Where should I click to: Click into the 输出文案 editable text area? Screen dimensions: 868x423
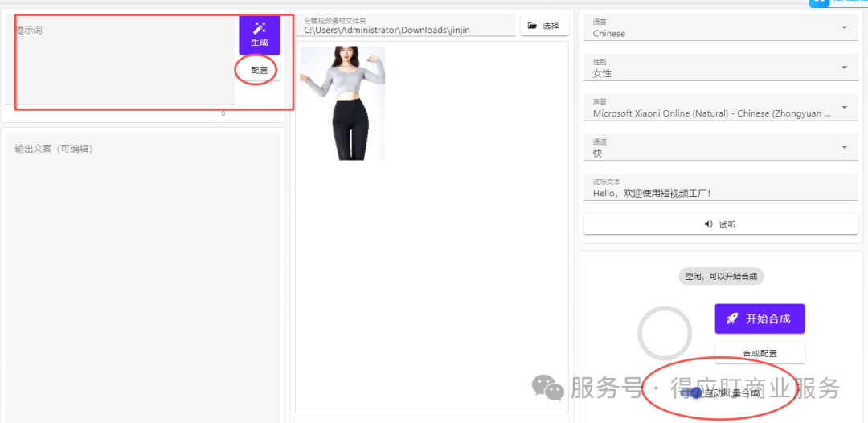pos(143,277)
